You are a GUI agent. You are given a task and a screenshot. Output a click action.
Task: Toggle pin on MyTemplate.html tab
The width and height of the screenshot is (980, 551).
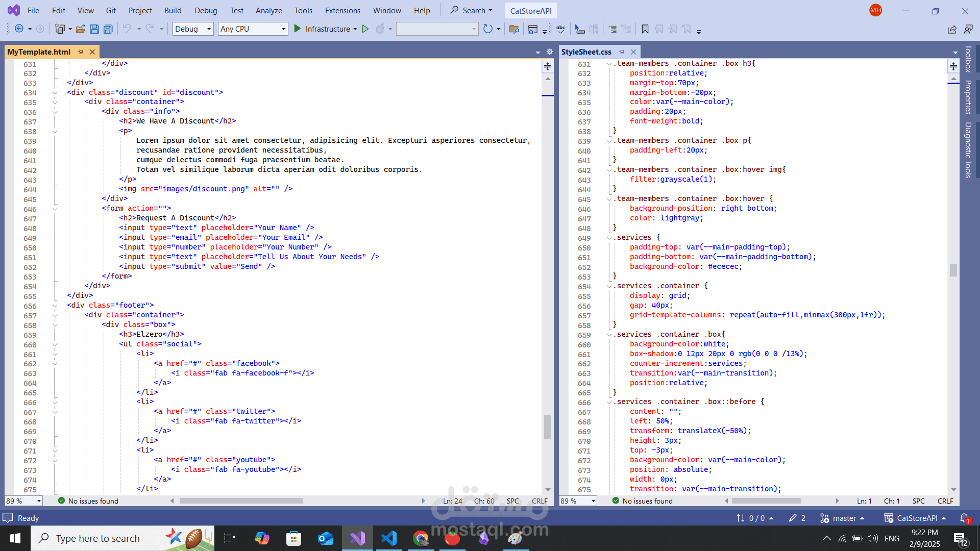click(x=80, y=52)
